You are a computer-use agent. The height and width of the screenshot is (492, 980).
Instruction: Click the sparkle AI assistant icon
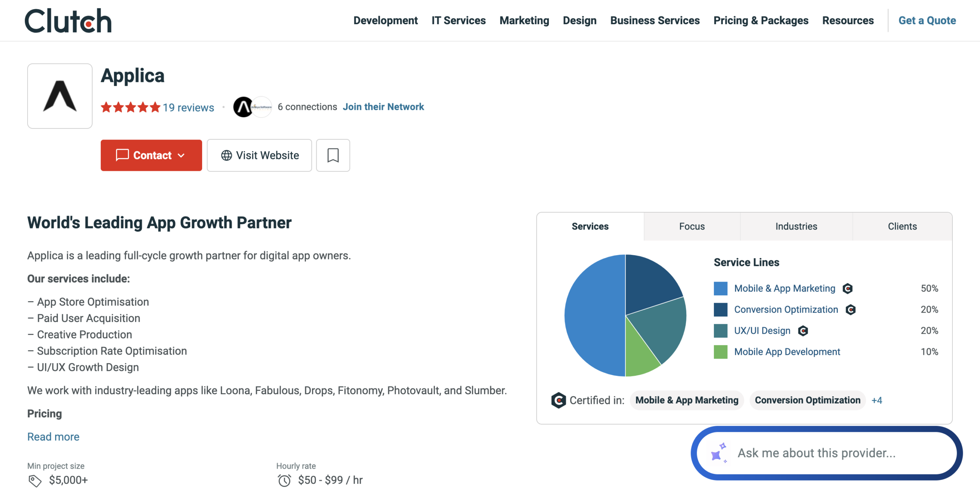coord(719,453)
